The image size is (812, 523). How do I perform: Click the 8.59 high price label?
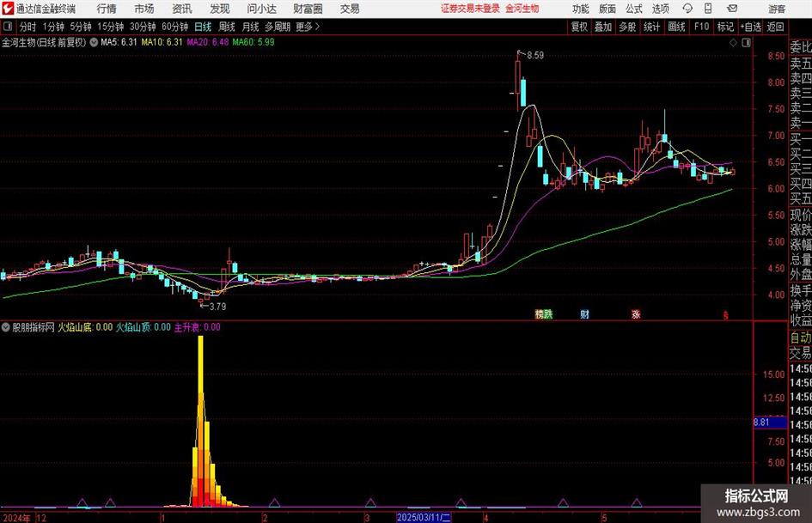[x=535, y=56]
